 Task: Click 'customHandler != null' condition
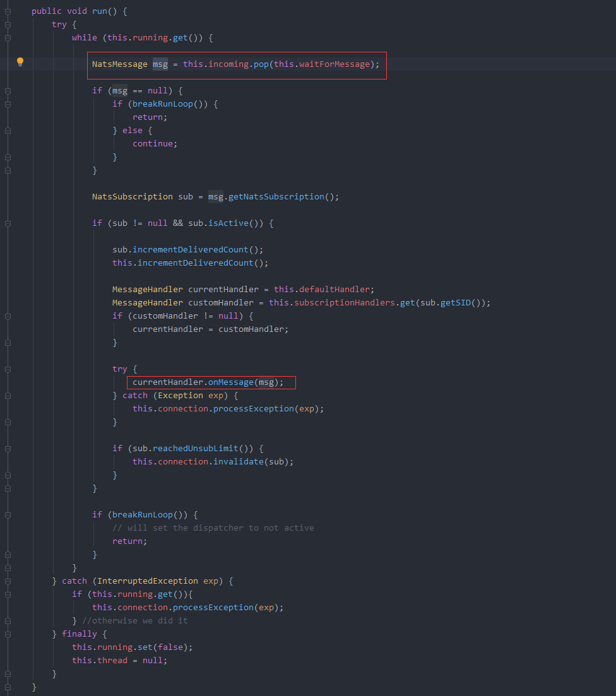(x=185, y=316)
